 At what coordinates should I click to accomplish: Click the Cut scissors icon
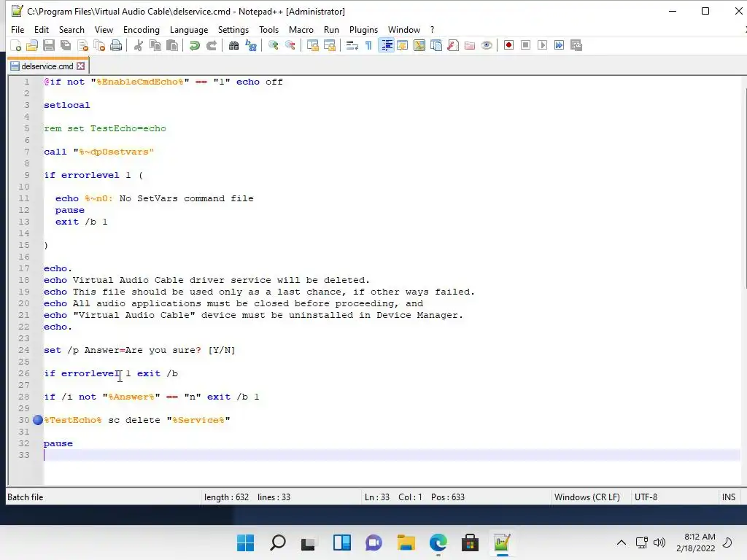tap(138, 45)
